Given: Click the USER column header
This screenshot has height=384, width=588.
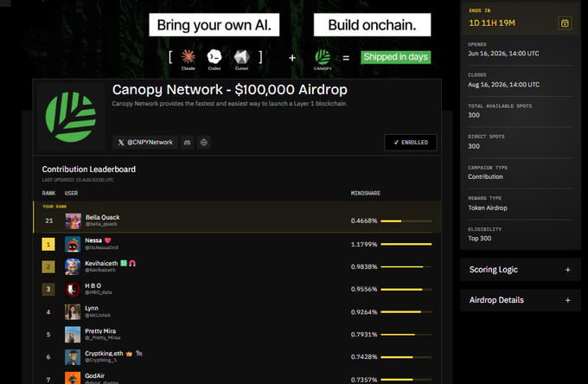Looking at the screenshot, I should click(71, 193).
